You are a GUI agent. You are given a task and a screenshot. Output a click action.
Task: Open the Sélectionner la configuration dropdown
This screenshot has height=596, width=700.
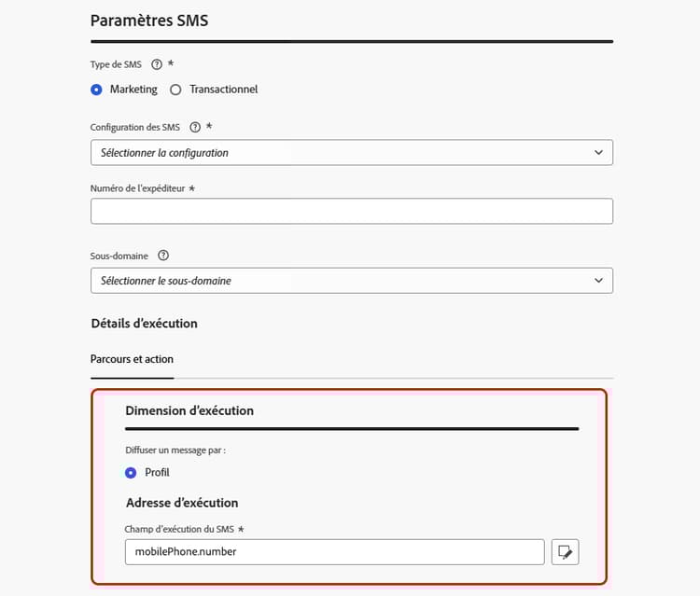352,153
